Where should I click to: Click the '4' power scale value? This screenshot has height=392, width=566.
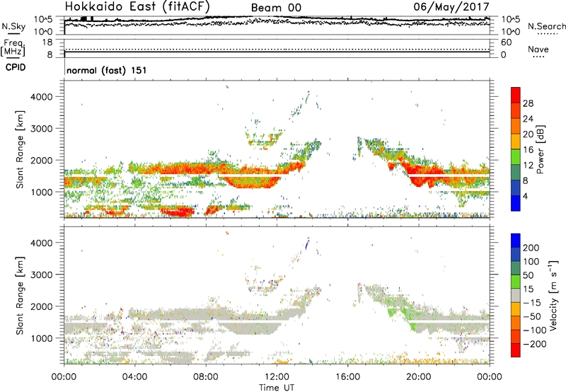tap(525, 196)
